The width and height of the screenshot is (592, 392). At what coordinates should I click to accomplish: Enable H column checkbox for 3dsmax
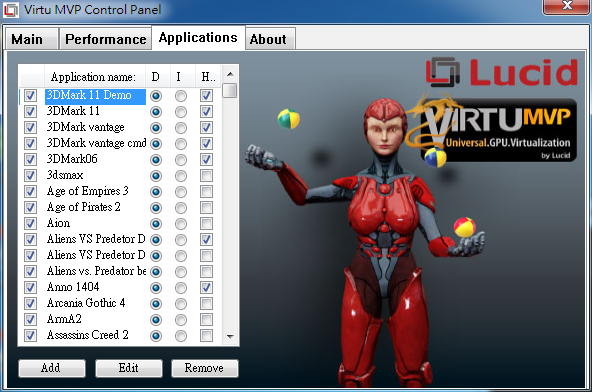click(x=206, y=176)
